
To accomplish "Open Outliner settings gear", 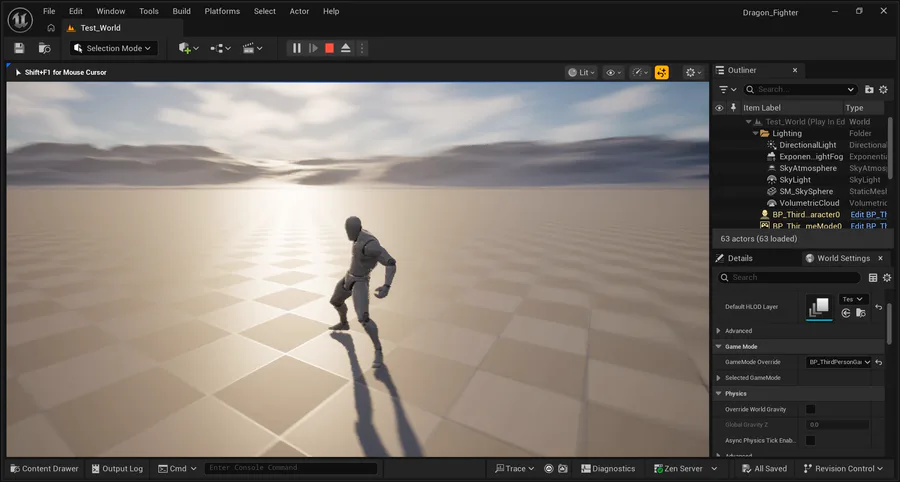I will coord(883,90).
